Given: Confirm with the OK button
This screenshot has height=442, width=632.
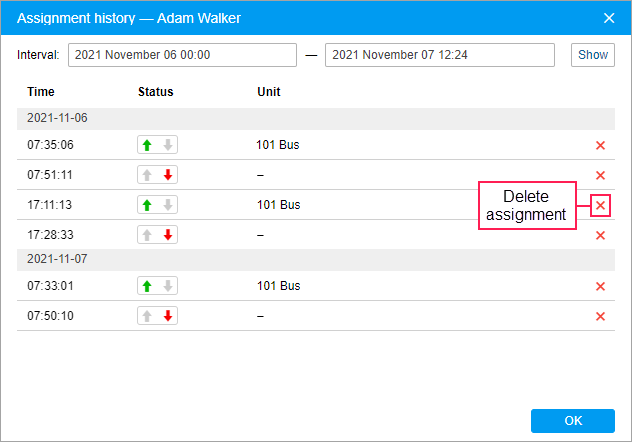Looking at the screenshot, I should (572, 420).
